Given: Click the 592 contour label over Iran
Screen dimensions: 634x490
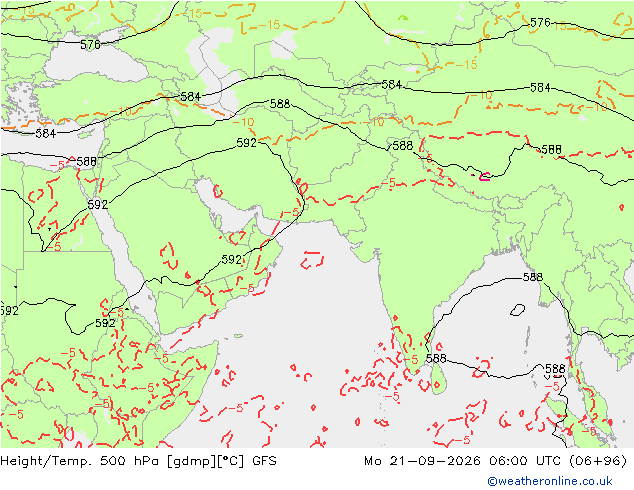Looking at the screenshot, I should pos(246,143).
